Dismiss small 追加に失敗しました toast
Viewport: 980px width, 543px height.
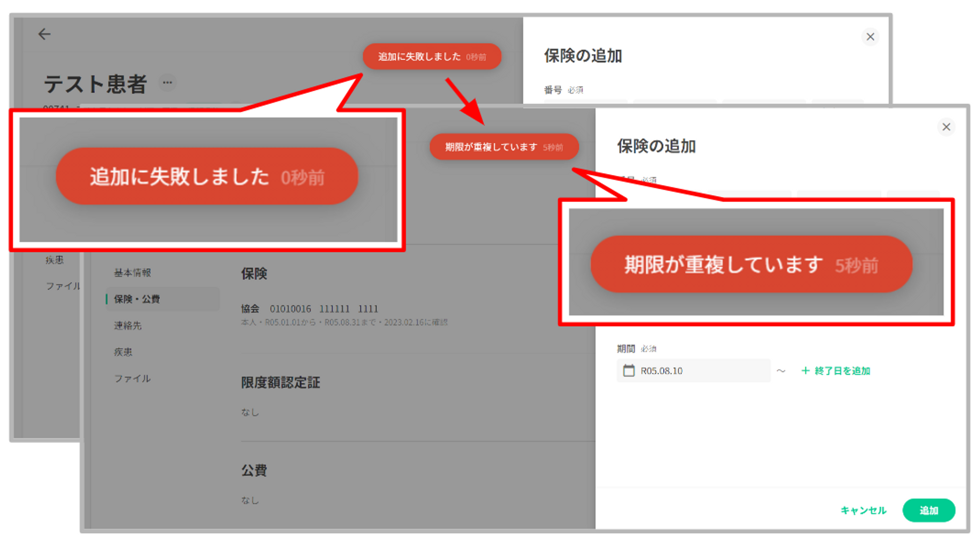click(431, 57)
